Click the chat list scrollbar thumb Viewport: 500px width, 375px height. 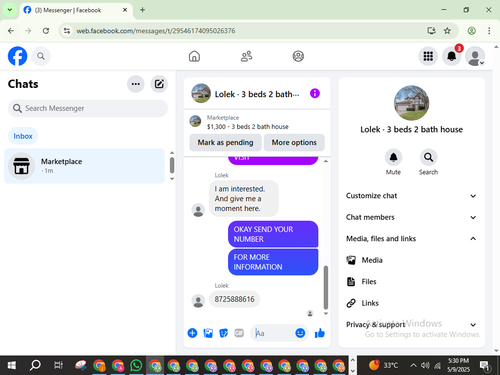tap(172, 165)
